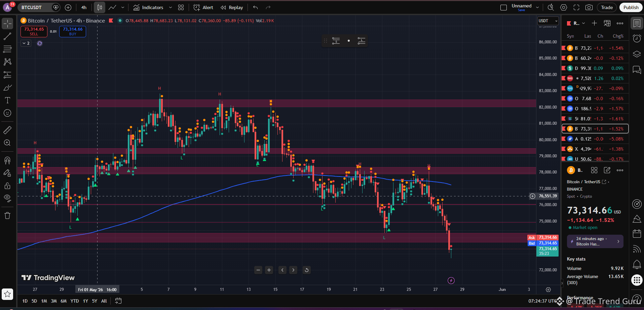The image size is (644, 310).
Task: Select the ruler measure tool
Action: [7, 130]
